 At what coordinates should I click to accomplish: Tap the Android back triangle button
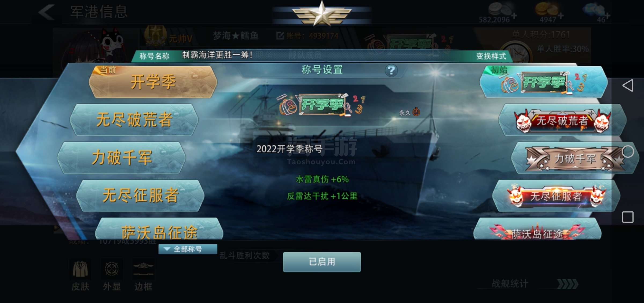click(628, 85)
